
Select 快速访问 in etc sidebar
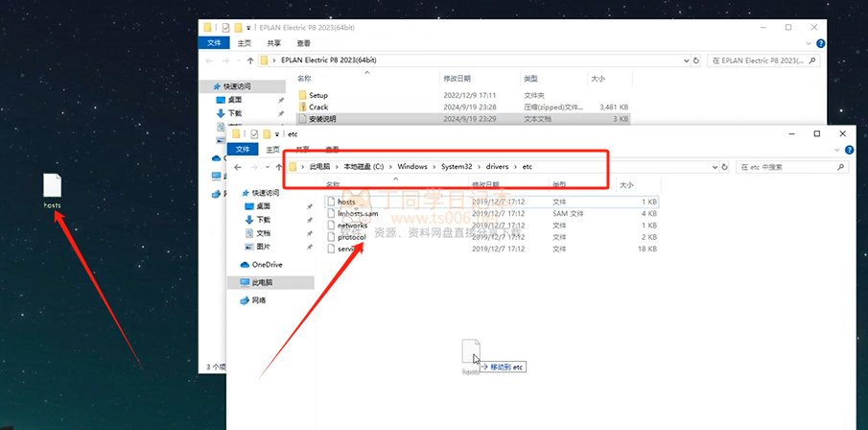coord(260,193)
